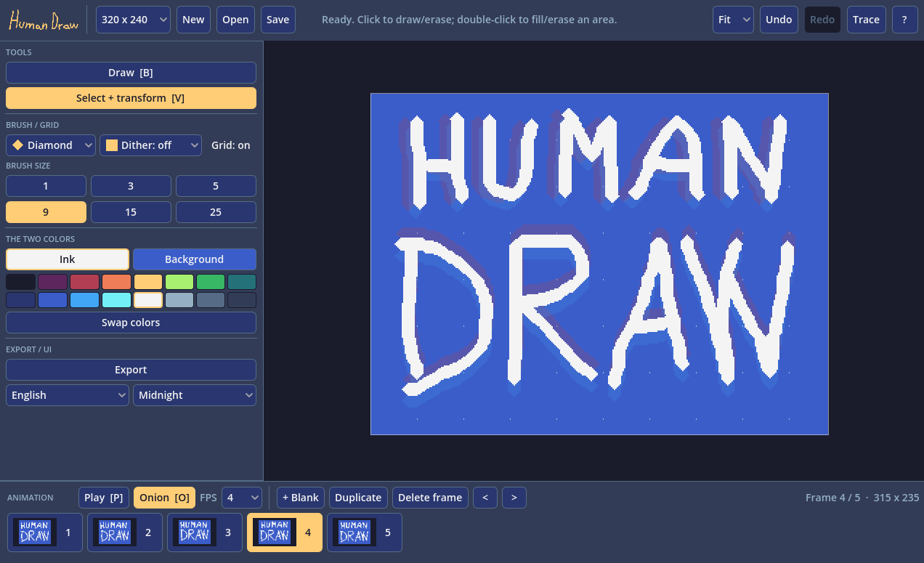This screenshot has width=924, height=563.
Task: Open the Fit zoom dropdown
Action: [733, 20]
